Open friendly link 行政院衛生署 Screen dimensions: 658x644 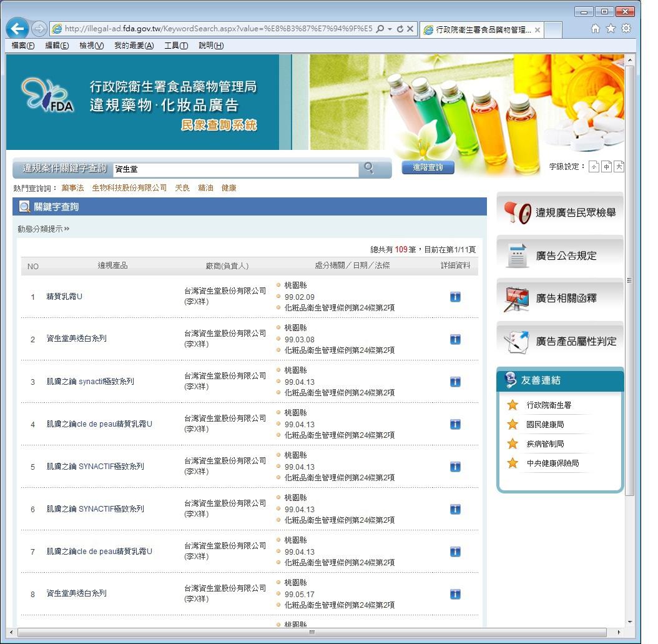coord(549,405)
